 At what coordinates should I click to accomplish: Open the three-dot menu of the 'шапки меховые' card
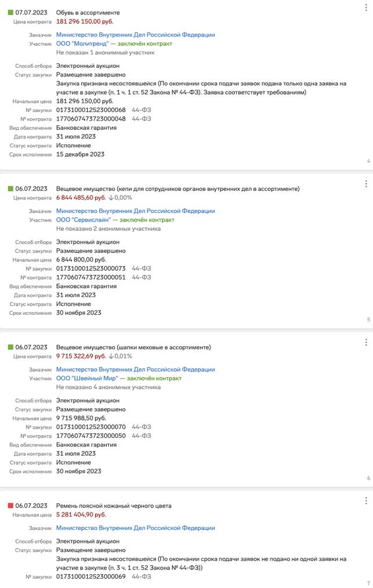pyautogui.click(x=366, y=342)
